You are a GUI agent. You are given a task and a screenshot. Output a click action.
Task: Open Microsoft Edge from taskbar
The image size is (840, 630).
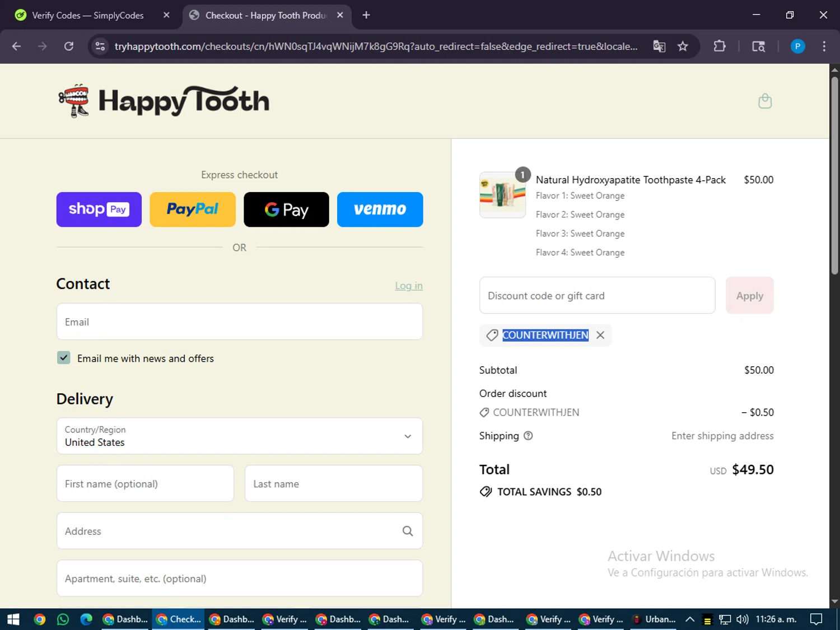[x=86, y=619]
